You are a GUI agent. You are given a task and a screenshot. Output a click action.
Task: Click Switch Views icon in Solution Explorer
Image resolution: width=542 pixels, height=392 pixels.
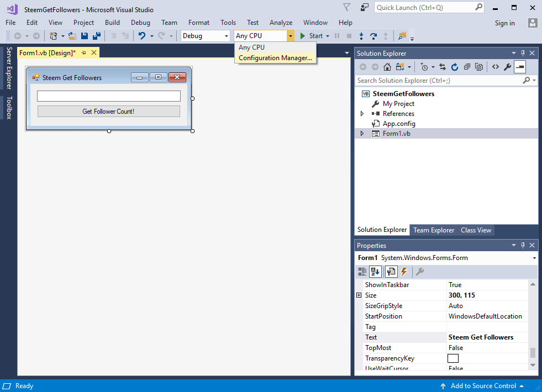coord(400,67)
